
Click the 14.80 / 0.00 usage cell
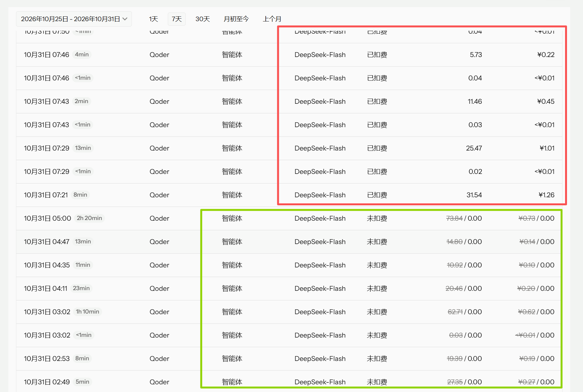click(x=464, y=242)
